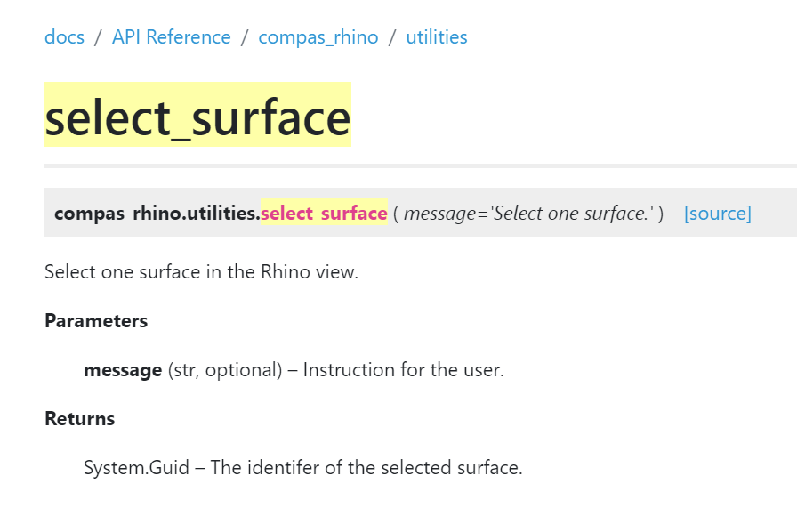Click the first breadcrumb separator slash

(x=97, y=36)
